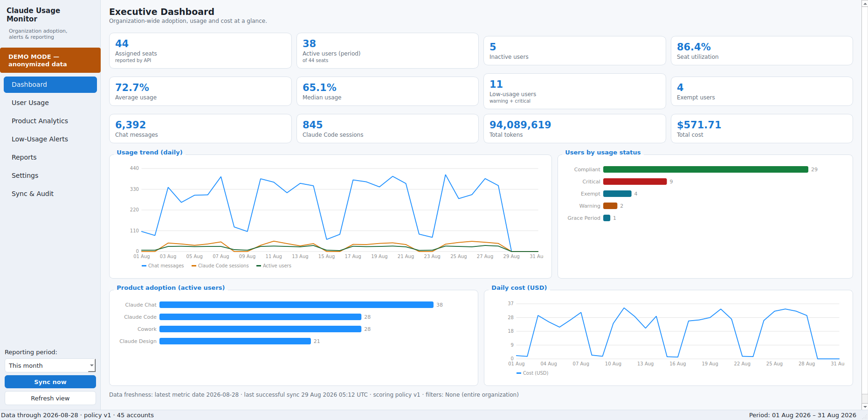Open Sync & Audit page
This screenshot has height=420, width=868.
[x=50, y=194]
